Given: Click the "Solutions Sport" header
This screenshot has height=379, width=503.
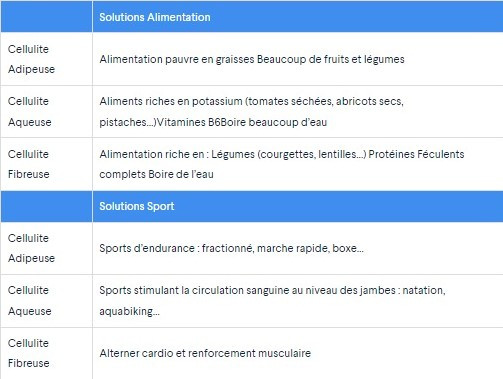Looking at the screenshot, I should pos(137,206).
